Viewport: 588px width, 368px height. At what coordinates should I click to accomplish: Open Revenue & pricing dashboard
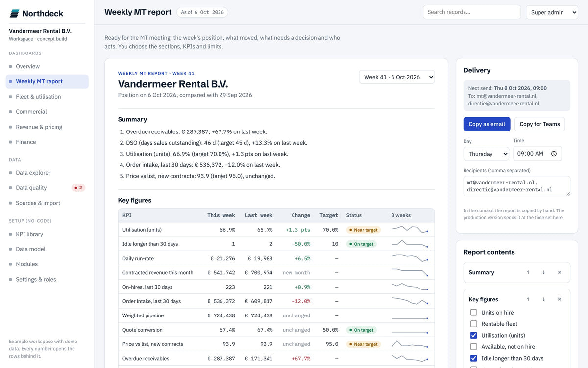[47, 127]
